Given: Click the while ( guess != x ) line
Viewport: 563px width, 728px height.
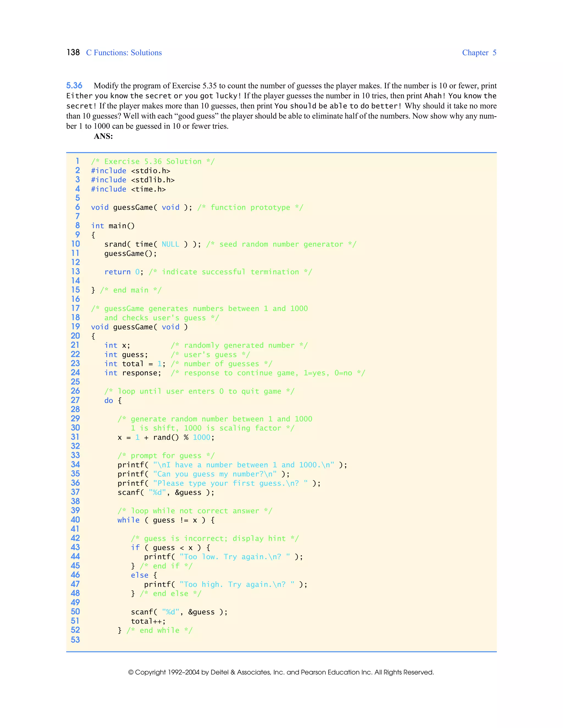Looking at the screenshot, I should [x=166, y=520].
